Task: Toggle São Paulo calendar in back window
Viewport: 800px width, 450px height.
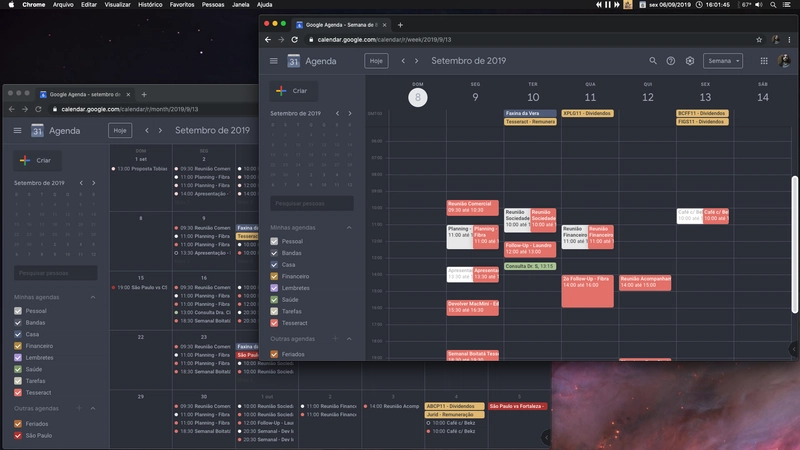Action: [x=18, y=436]
